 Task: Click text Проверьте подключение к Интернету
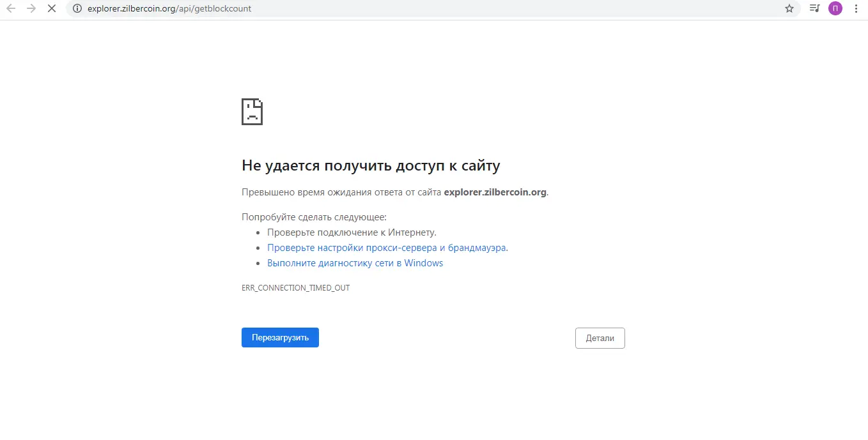pyautogui.click(x=352, y=232)
